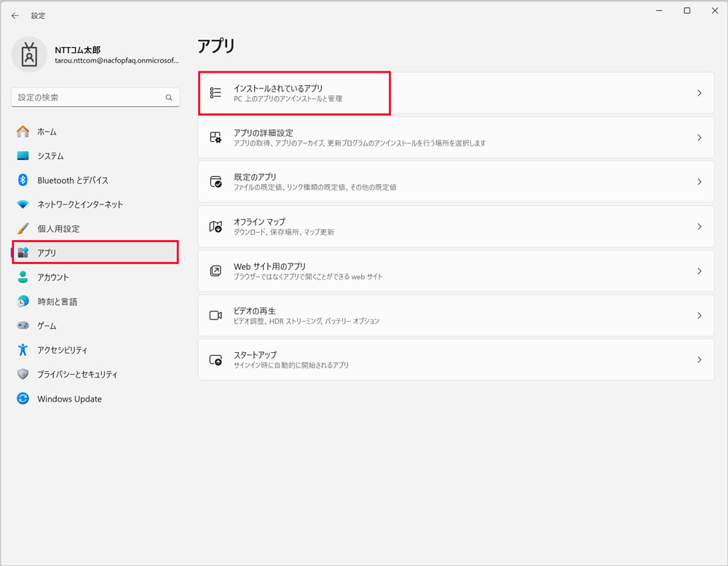
Task: Open ホーム in the sidebar
Action: 47,132
